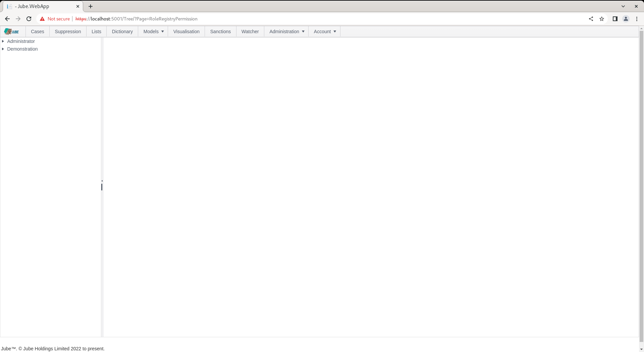
Task: Click the browser forward button
Action: point(18,19)
